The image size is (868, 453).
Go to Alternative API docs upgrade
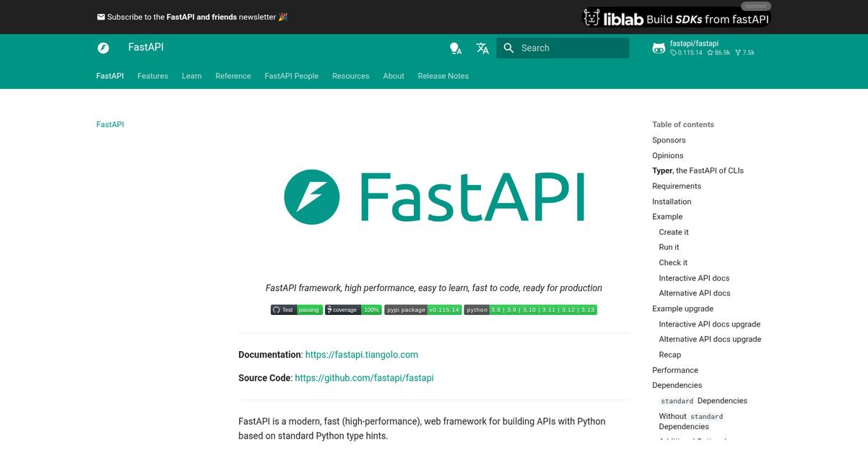tap(710, 340)
